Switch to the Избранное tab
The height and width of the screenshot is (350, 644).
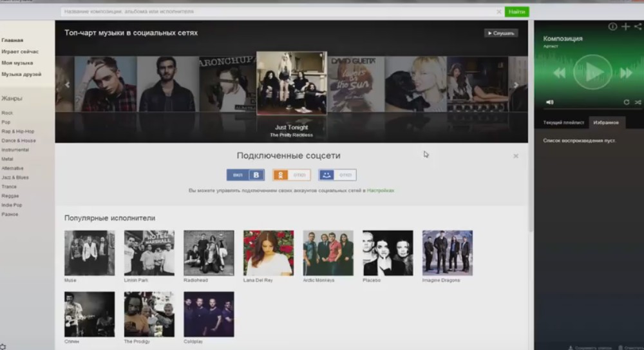(606, 122)
